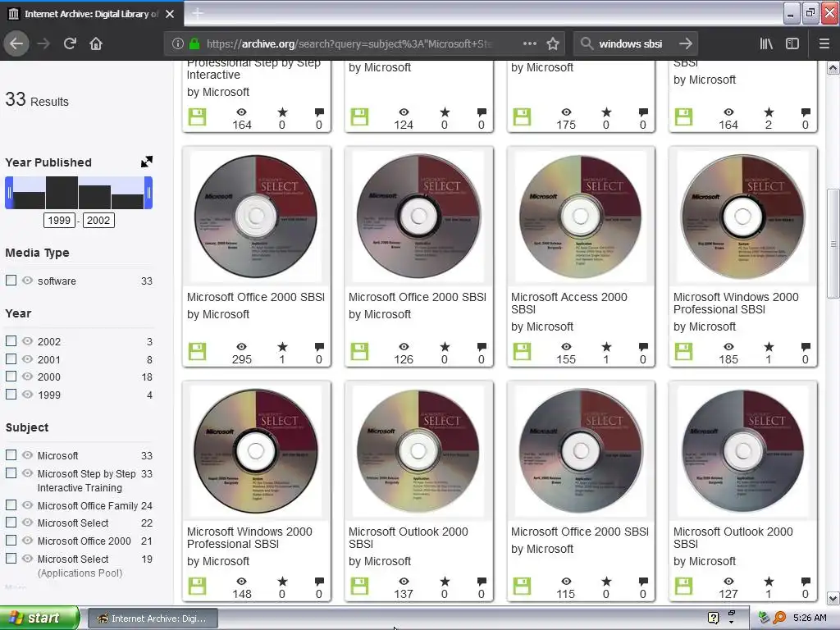
Task: Click favorites star on top card with 2 favorites
Action: click(x=769, y=112)
